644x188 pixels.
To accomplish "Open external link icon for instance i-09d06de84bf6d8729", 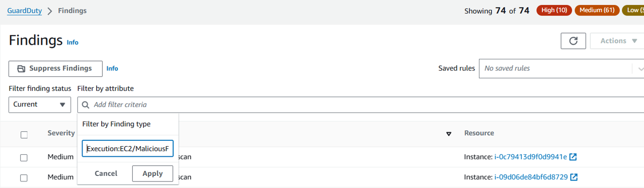I will coord(574,177).
